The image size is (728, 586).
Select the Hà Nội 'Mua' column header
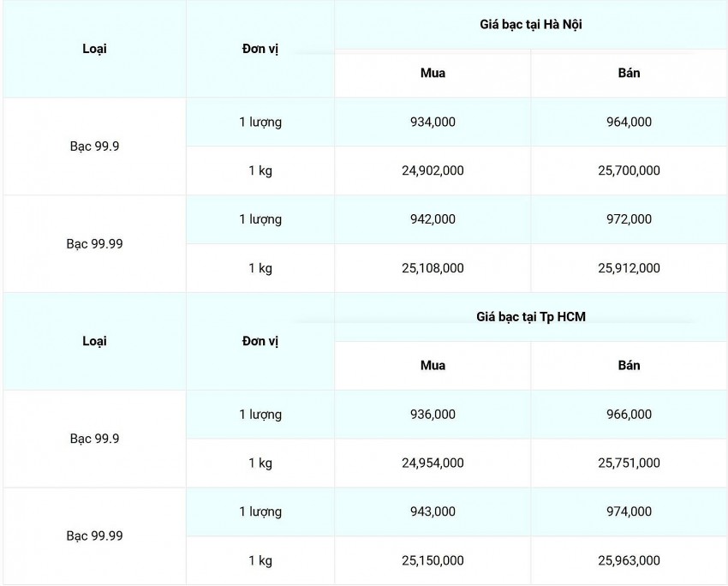[433, 73]
